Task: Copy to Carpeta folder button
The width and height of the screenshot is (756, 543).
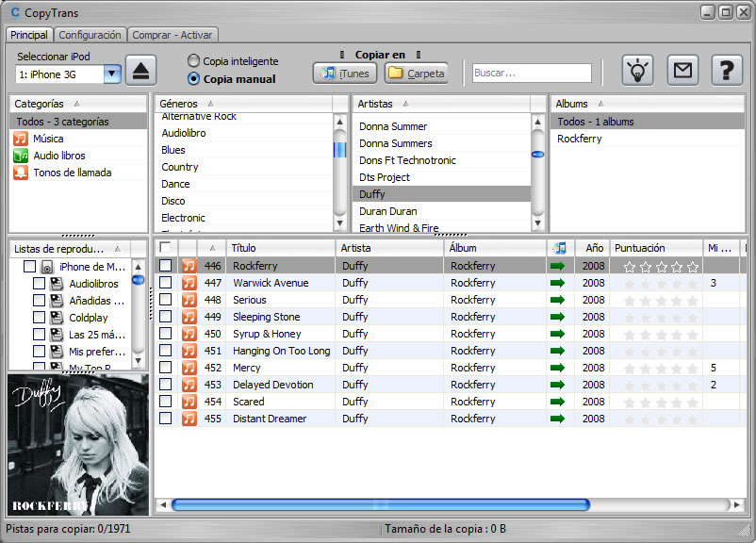Action: 416,74
